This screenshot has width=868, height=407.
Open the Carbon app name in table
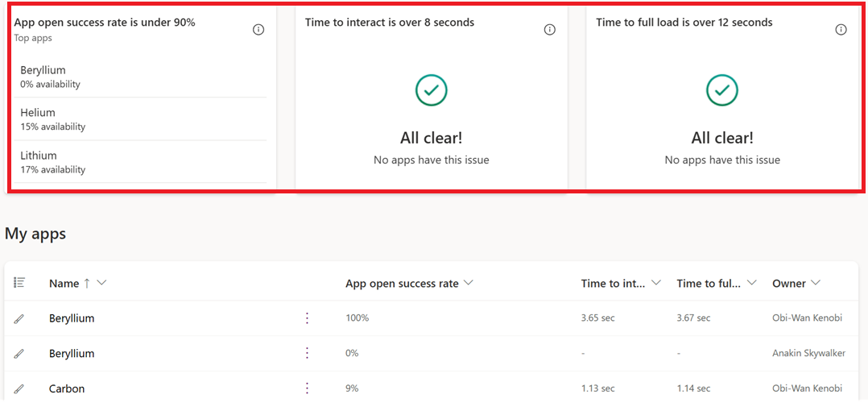[x=67, y=388]
